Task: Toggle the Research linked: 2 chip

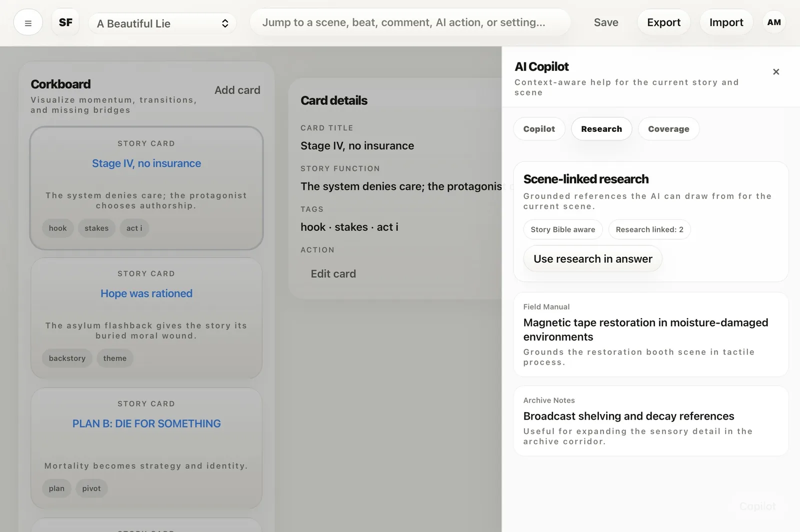Action: click(x=649, y=229)
